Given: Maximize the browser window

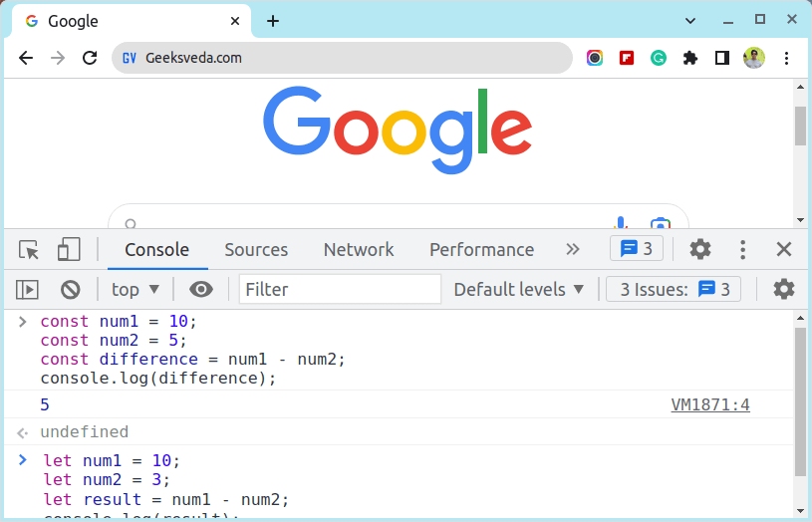Looking at the screenshot, I should 760,20.
